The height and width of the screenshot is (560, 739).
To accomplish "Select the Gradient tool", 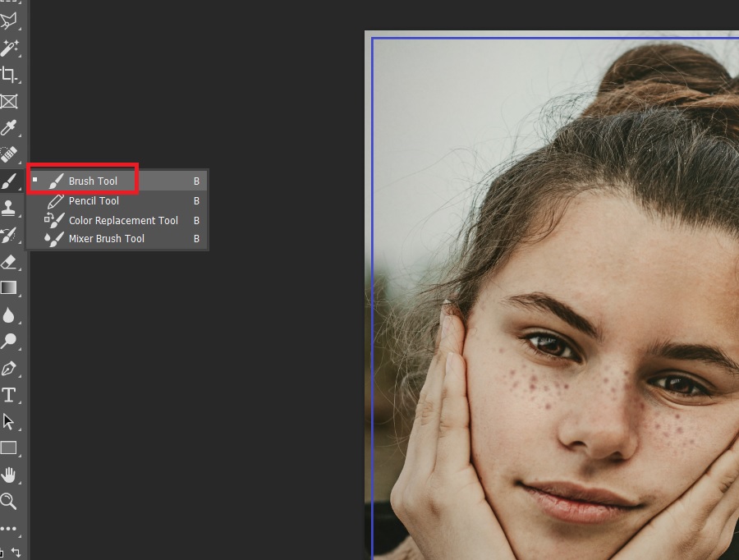I will pyautogui.click(x=9, y=287).
